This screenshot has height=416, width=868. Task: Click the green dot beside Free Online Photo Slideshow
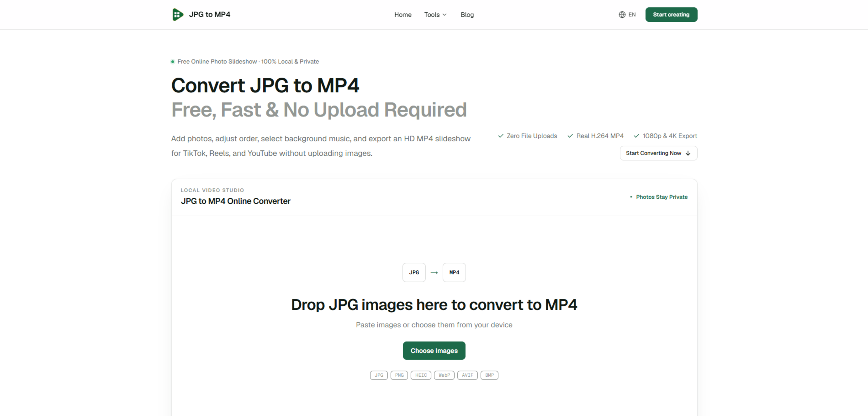click(172, 62)
